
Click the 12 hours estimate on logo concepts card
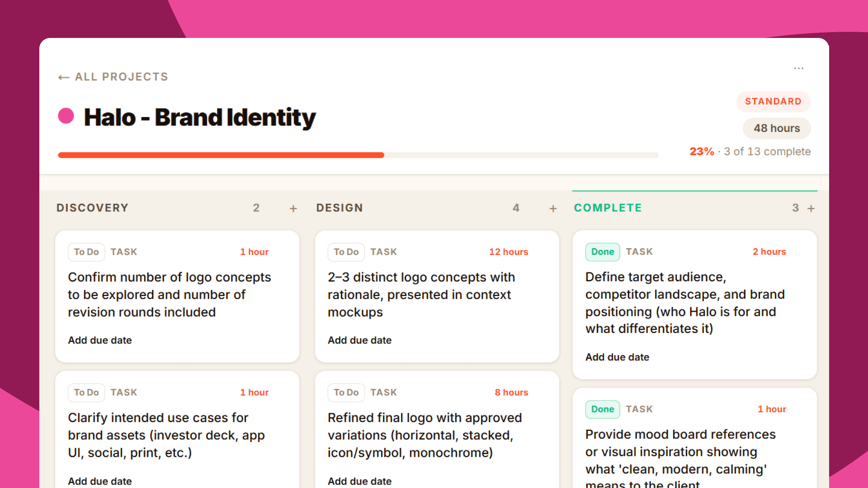[509, 252]
